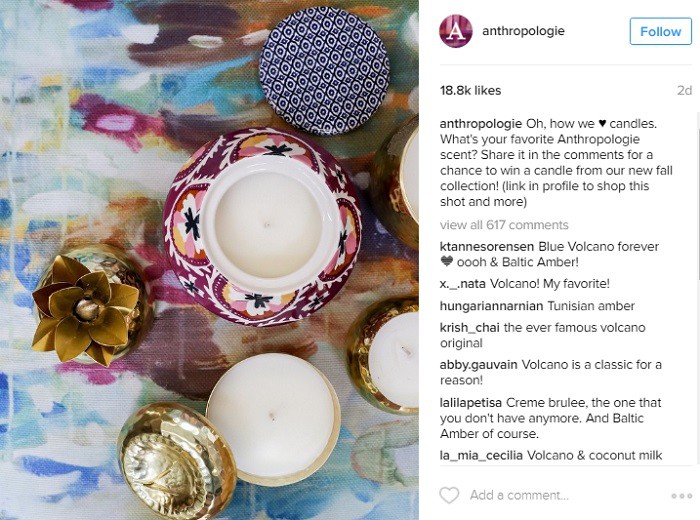This screenshot has height=520, width=700.
Task: Open ktannesorensen's profile
Action: 487,247
